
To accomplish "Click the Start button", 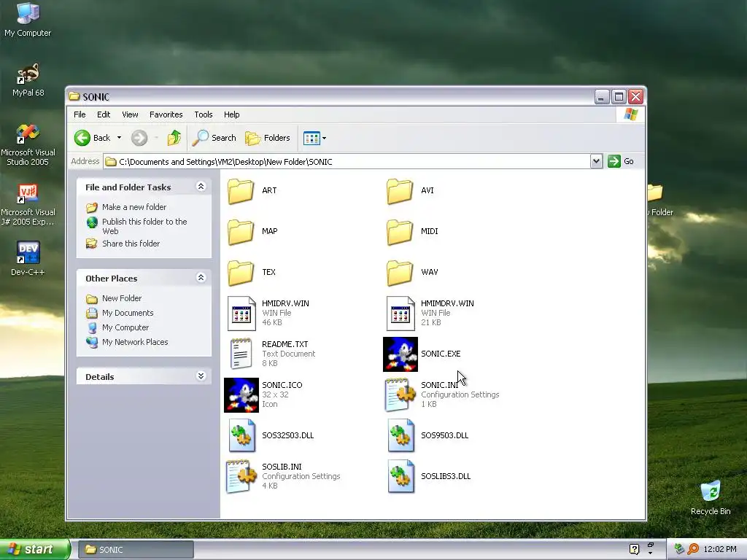I will click(35, 550).
